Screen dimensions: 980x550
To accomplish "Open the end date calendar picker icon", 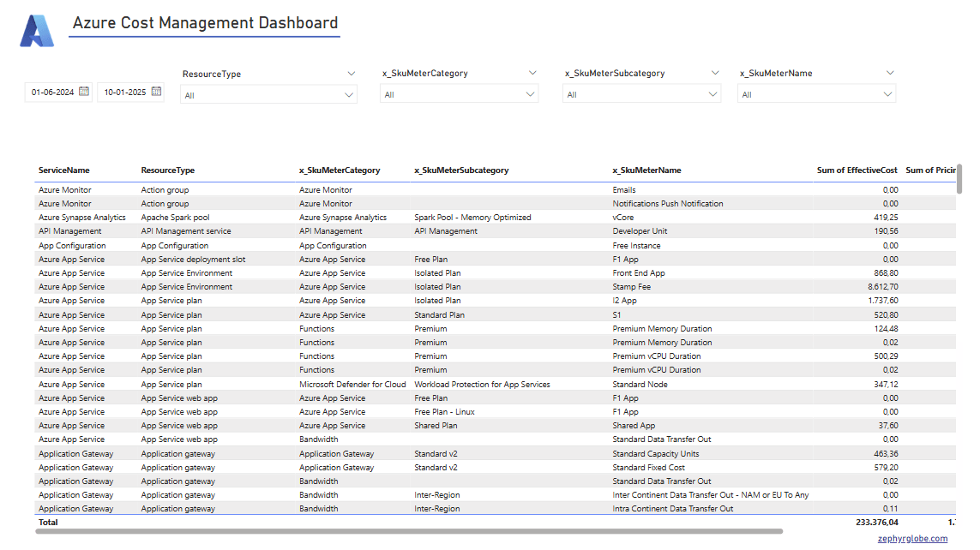I will tap(156, 91).
